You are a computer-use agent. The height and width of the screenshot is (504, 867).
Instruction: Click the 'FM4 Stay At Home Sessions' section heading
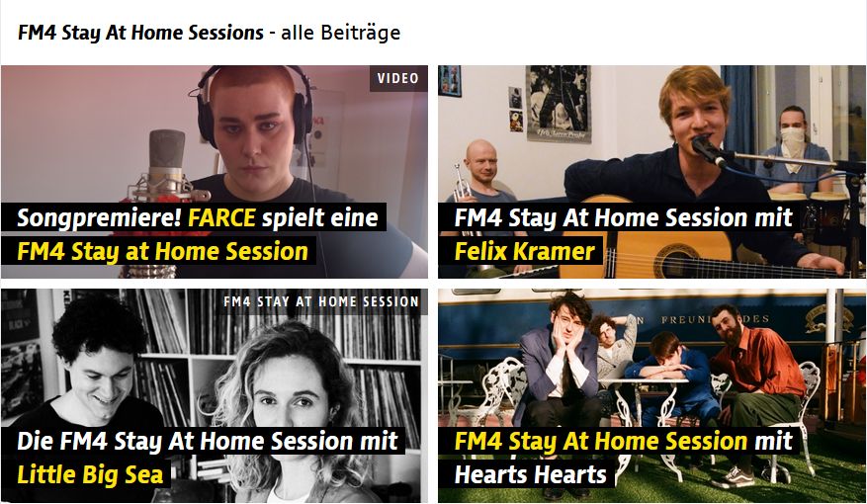(x=140, y=33)
